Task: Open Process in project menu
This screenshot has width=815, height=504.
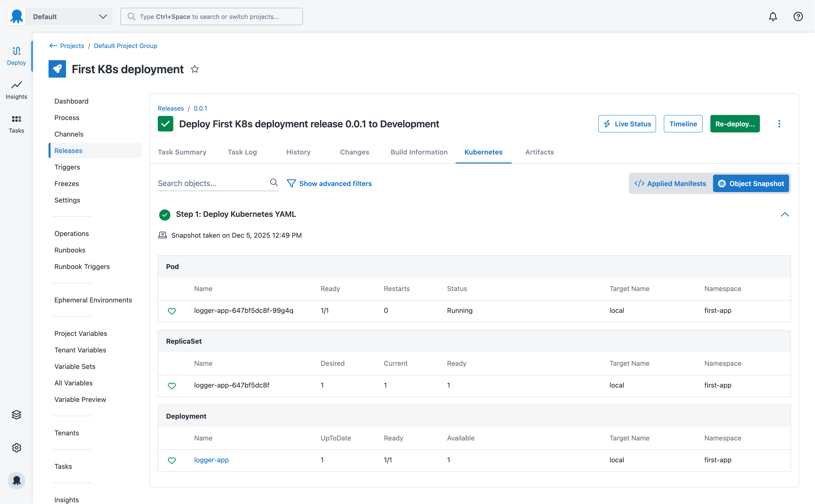Action: (x=67, y=118)
